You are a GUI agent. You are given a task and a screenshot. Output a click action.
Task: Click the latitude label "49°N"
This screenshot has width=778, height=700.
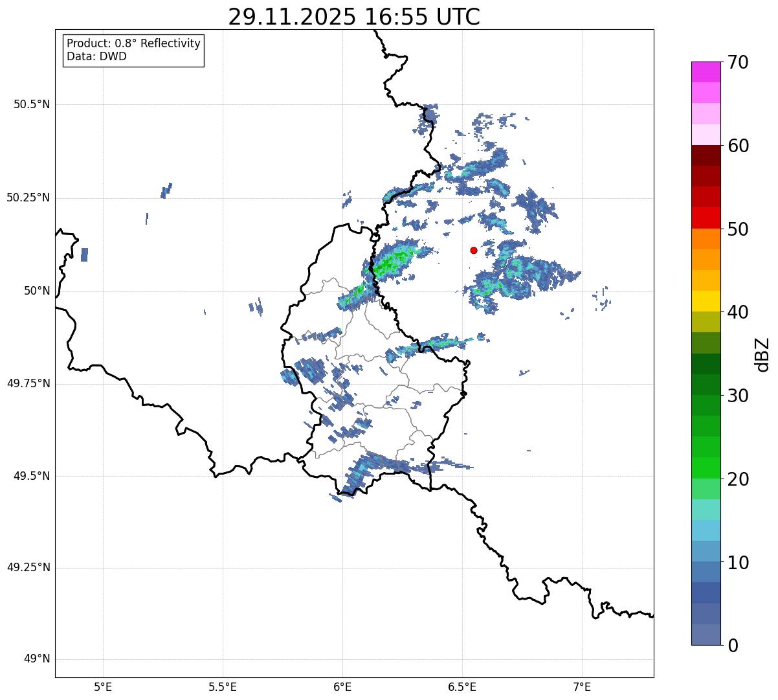click(x=37, y=659)
